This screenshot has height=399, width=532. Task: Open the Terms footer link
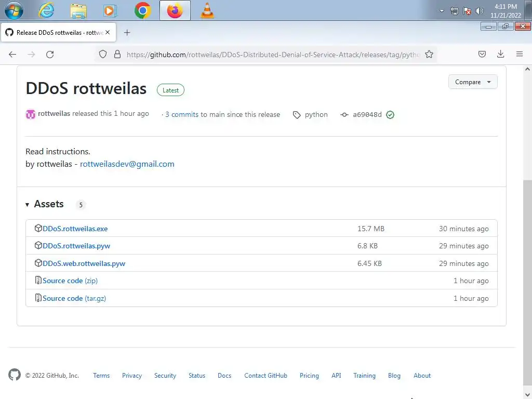point(101,376)
